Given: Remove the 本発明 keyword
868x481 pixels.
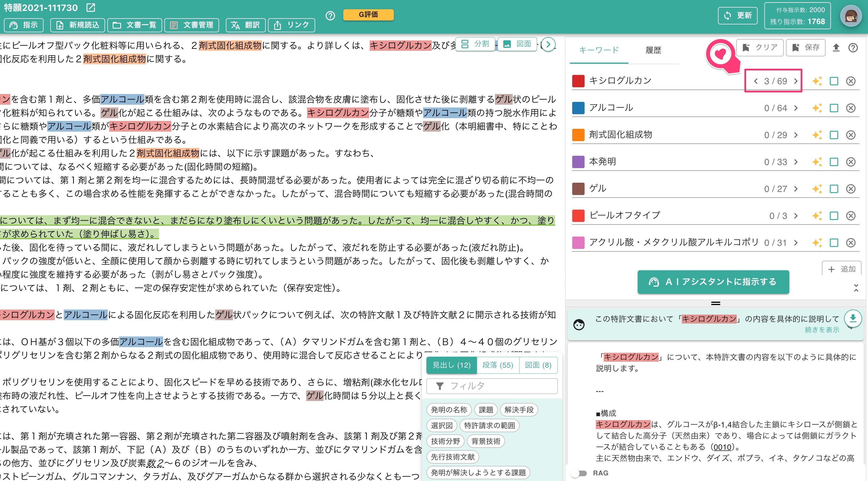Looking at the screenshot, I should pyautogui.click(x=851, y=162).
